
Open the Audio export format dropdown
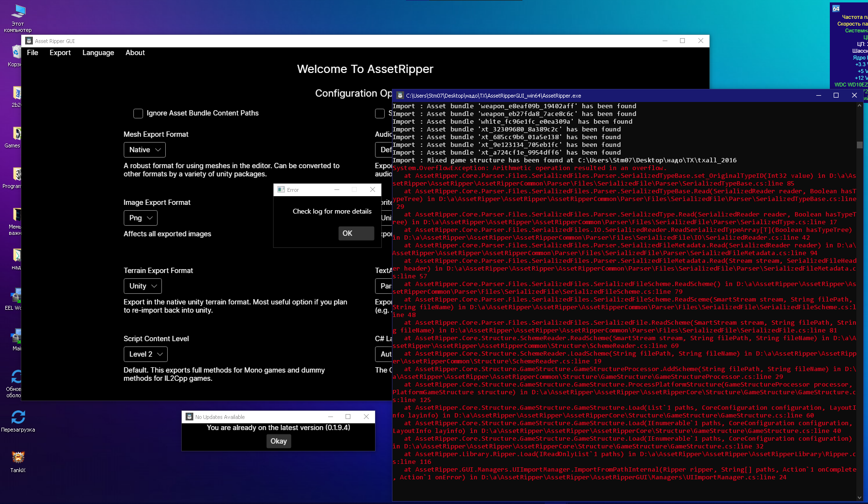[x=384, y=150]
